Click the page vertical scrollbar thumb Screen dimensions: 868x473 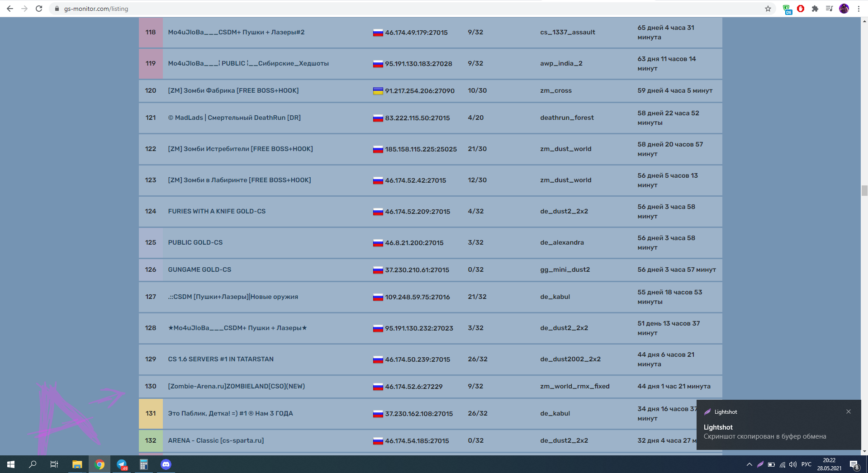point(864,190)
